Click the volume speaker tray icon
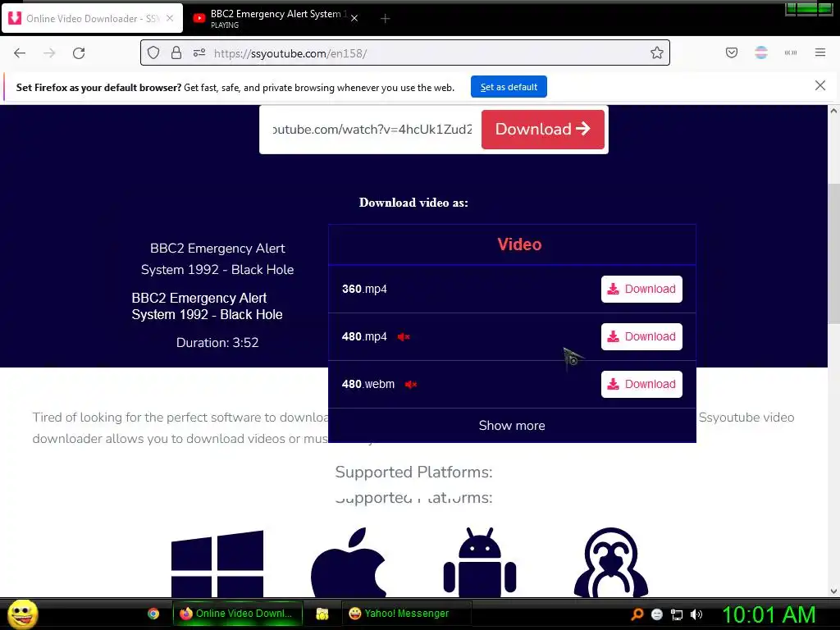 (696, 614)
